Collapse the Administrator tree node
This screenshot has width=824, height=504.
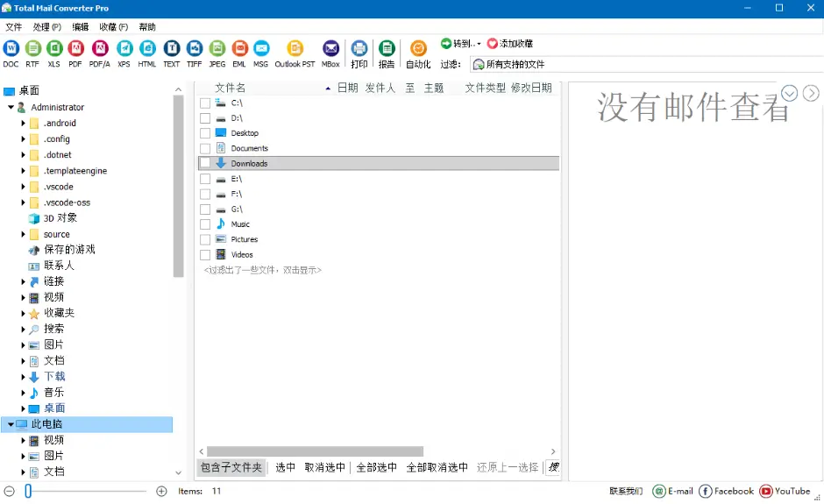point(11,107)
